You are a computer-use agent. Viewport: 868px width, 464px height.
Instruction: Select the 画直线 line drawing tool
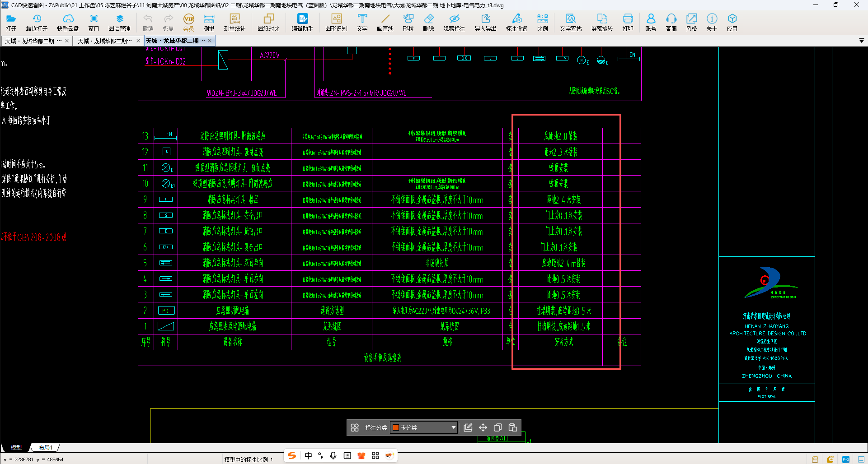385,22
